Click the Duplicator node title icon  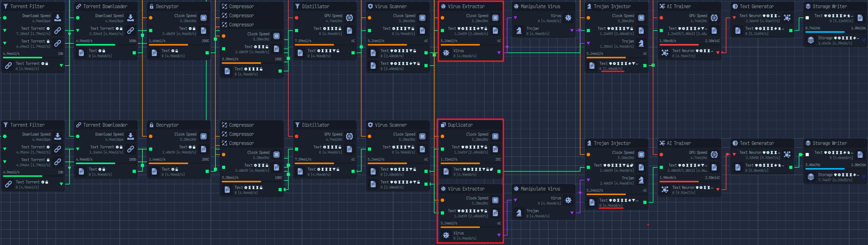coord(444,125)
